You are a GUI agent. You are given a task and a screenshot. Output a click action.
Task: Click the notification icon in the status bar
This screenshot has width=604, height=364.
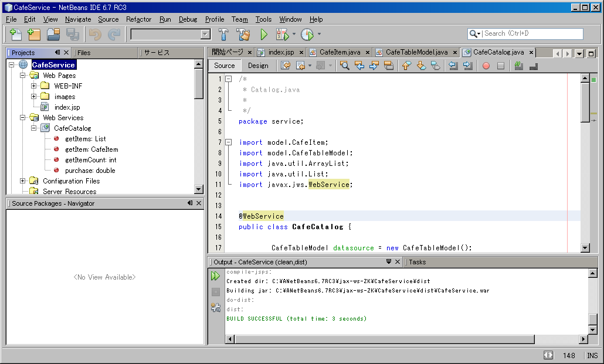(548, 355)
